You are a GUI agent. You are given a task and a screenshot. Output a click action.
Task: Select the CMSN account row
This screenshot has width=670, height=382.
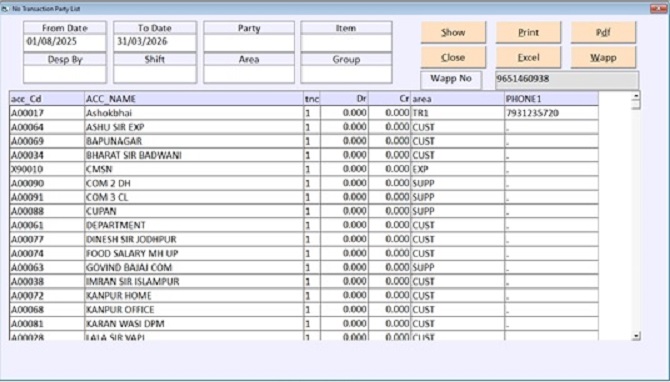304,169
